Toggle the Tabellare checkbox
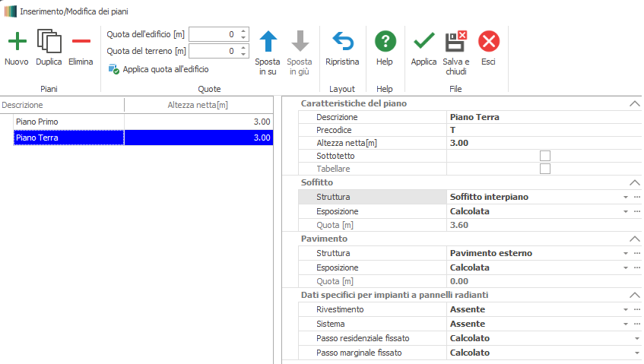Image resolution: width=644 pixels, height=364 pixels. click(x=544, y=169)
